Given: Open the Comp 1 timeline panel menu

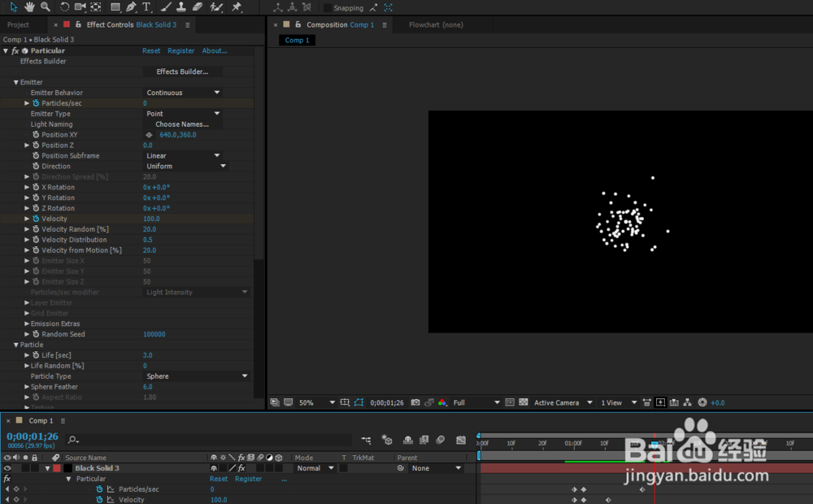Looking at the screenshot, I should 63,421.
